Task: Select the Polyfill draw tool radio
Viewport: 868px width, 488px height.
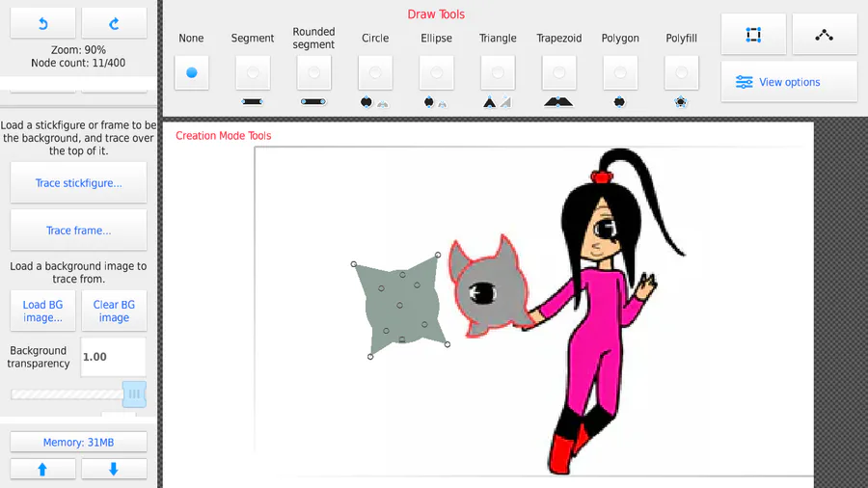Action: pyautogui.click(x=682, y=72)
